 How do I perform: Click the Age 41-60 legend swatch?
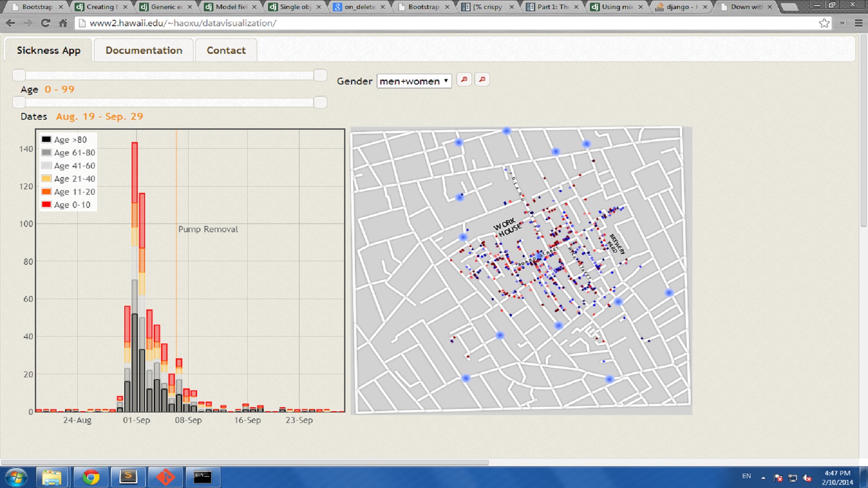(47, 166)
